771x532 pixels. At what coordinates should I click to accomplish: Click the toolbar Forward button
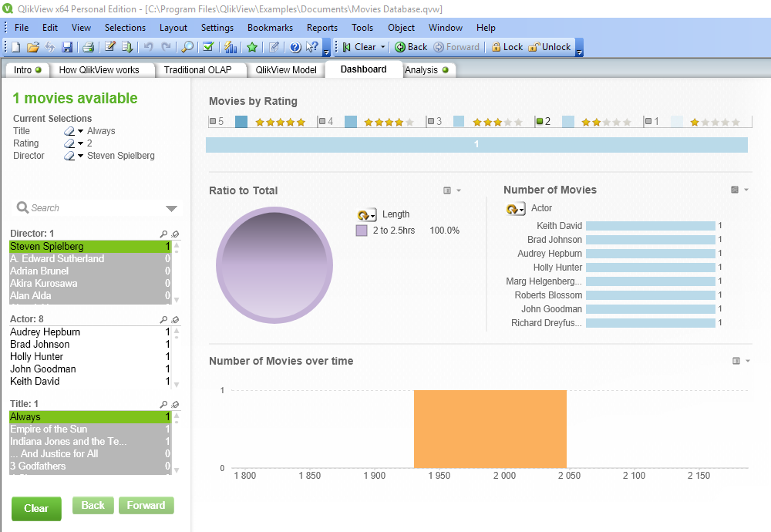pos(456,47)
